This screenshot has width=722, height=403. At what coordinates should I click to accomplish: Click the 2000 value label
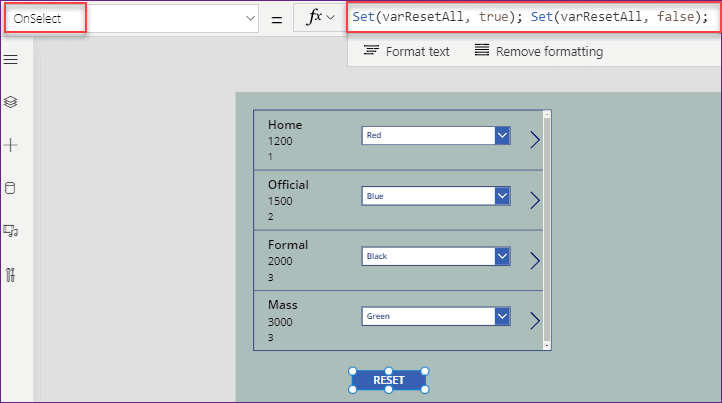(280, 261)
